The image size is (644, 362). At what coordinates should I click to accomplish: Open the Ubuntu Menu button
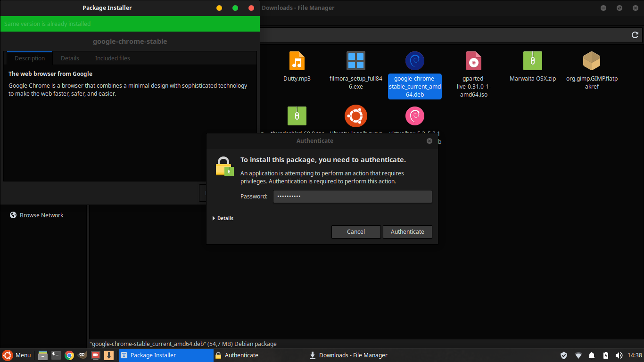click(17, 355)
